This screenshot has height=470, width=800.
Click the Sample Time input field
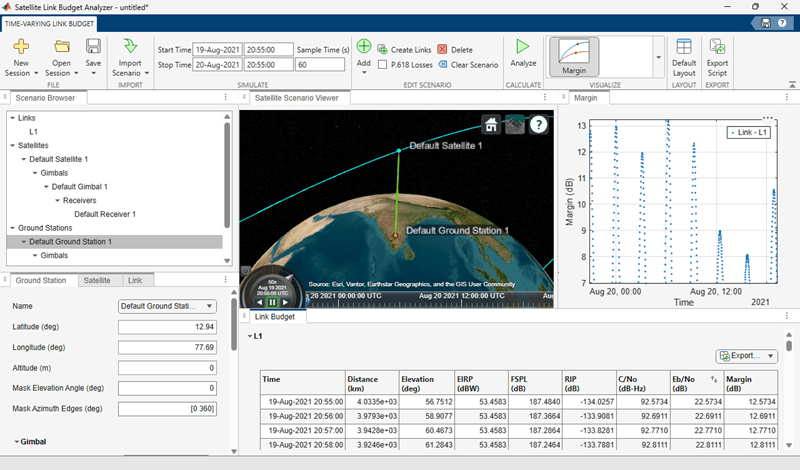coord(320,65)
